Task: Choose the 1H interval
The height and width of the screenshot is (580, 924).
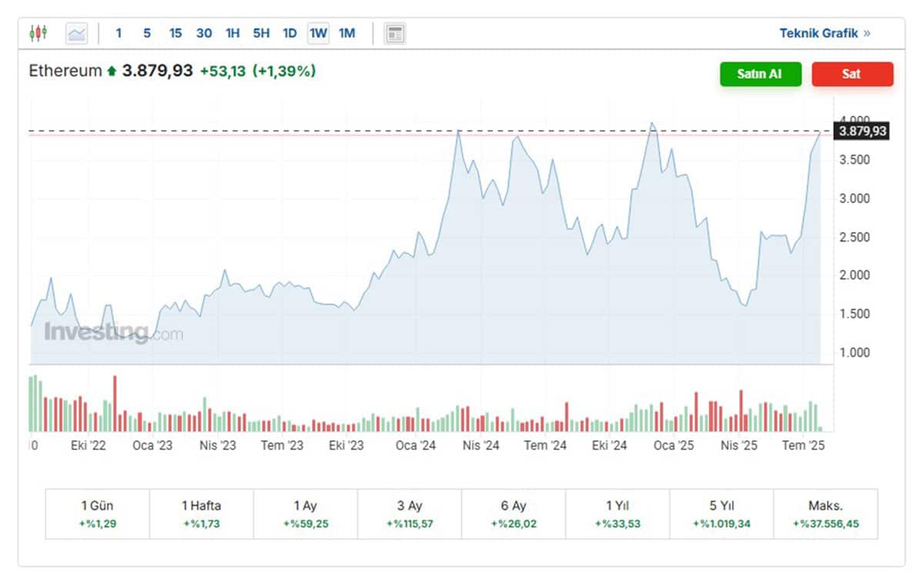Action: [233, 33]
